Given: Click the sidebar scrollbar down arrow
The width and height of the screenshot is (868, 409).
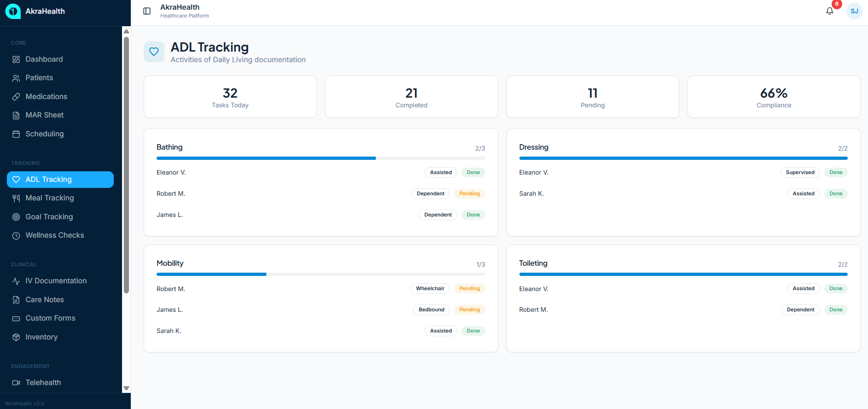Looking at the screenshot, I should click(x=126, y=388).
